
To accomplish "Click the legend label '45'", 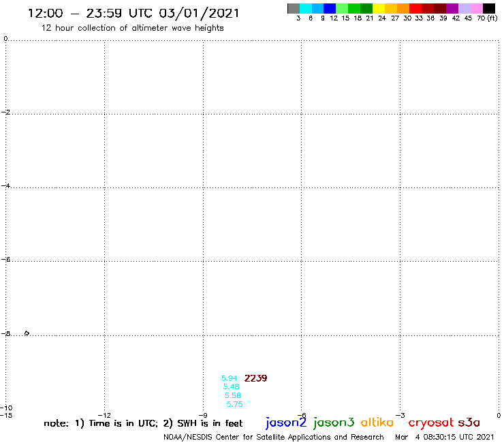I will [468, 18].
